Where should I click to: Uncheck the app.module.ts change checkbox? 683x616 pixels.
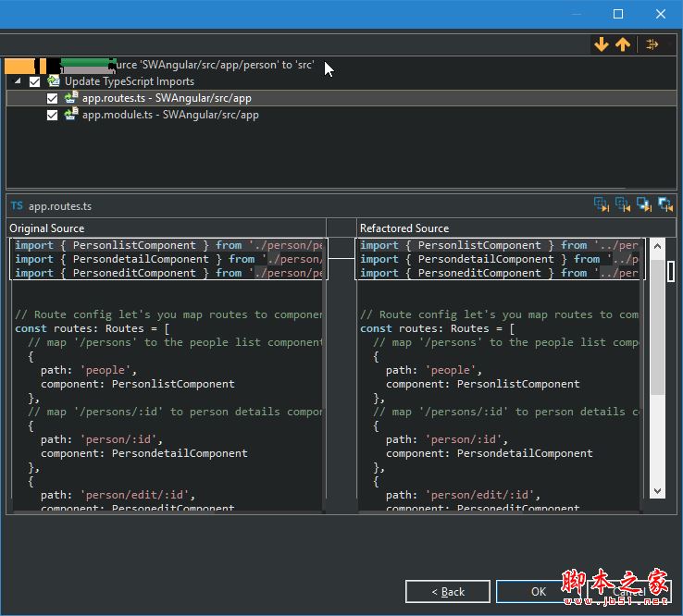52,116
